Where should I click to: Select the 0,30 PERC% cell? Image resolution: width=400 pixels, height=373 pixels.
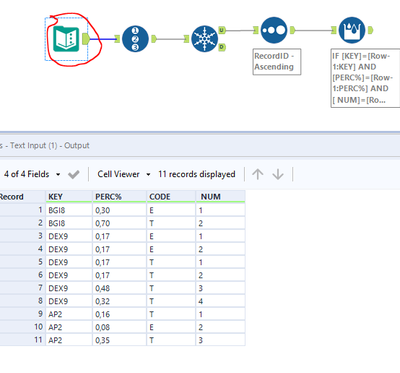pos(119,210)
